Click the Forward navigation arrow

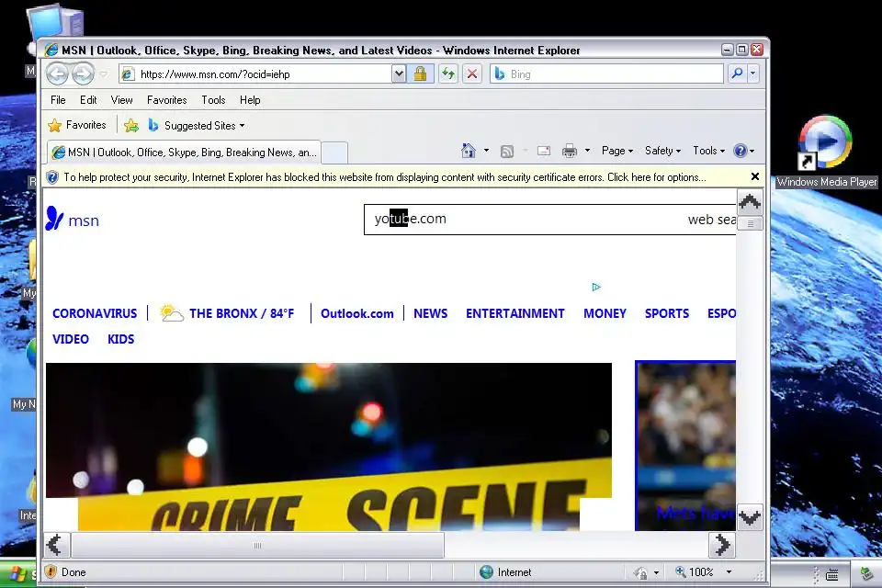84,73
